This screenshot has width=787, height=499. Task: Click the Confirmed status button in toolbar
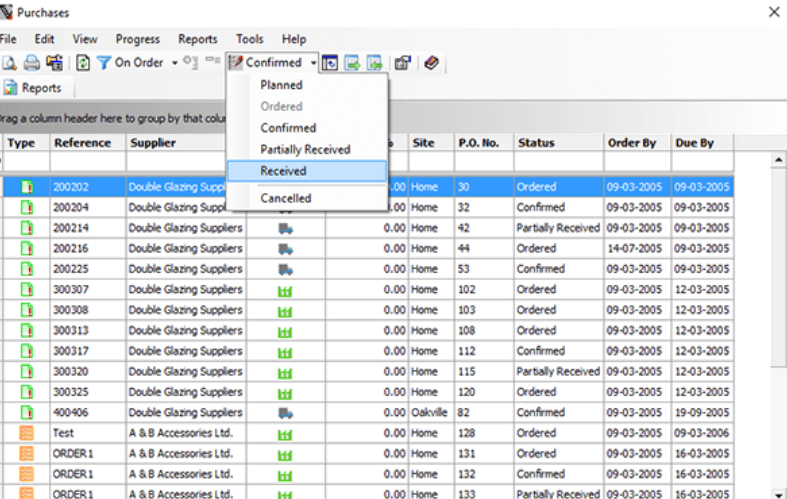266,63
